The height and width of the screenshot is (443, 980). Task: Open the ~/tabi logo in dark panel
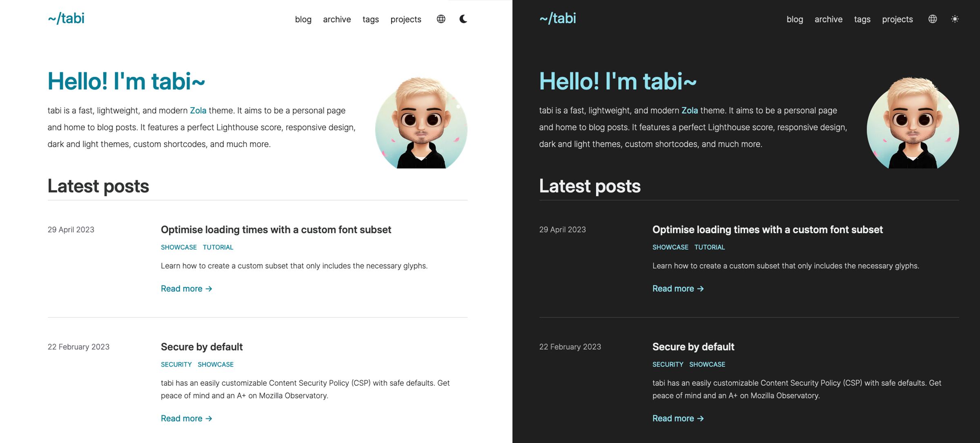[558, 18]
